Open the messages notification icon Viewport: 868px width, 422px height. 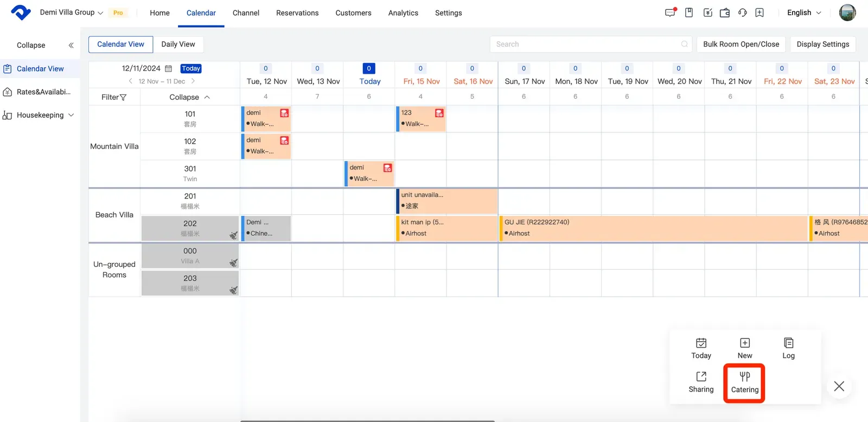coord(671,12)
